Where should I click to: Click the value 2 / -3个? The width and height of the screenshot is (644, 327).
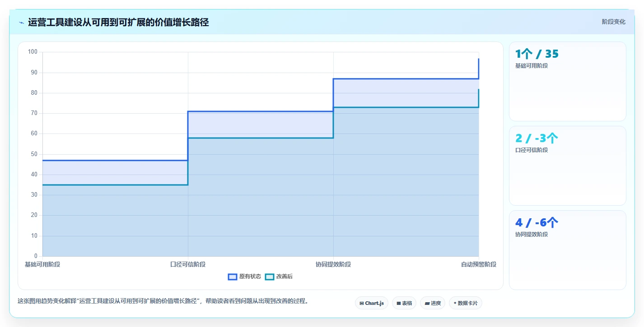pos(537,138)
